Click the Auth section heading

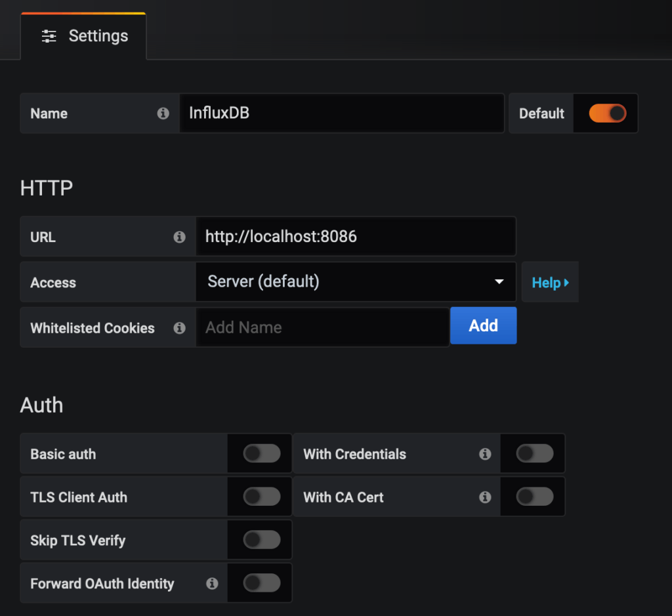[x=41, y=405]
